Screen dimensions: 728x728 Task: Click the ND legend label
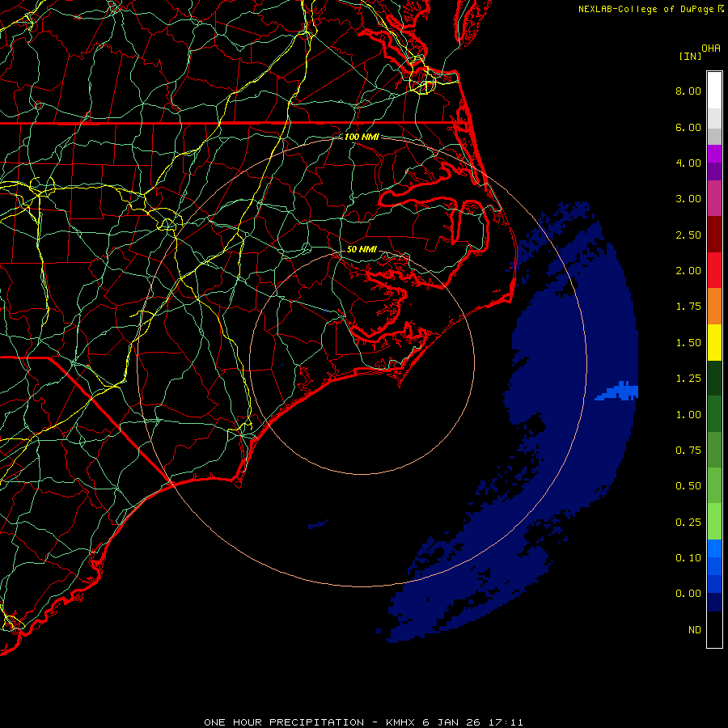(695, 630)
